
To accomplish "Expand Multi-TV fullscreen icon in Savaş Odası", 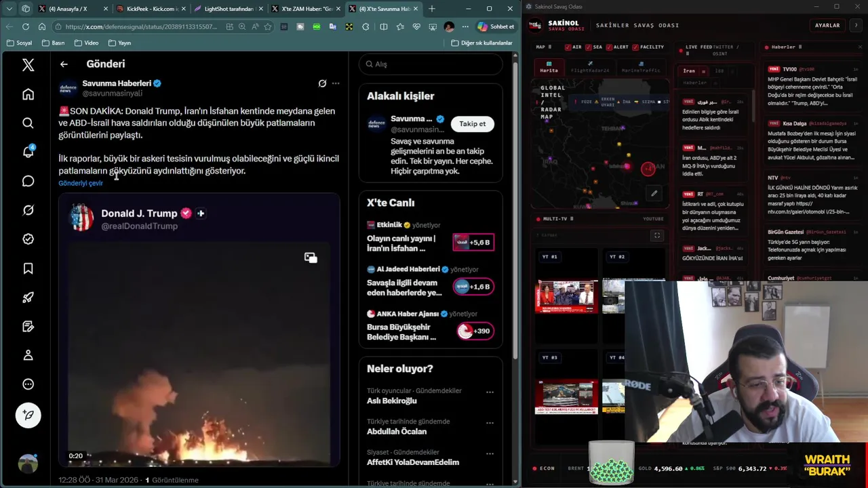I will coord(656,235).
